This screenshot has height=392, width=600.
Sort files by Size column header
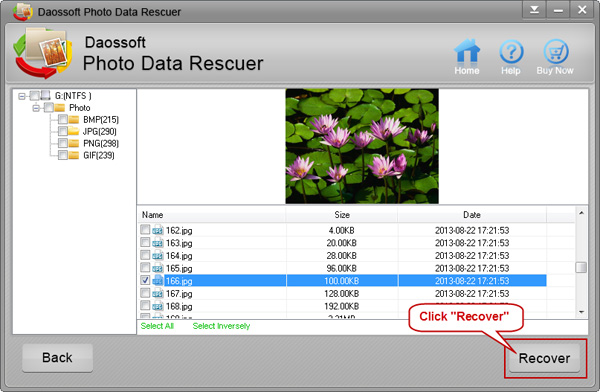(342, 215)
